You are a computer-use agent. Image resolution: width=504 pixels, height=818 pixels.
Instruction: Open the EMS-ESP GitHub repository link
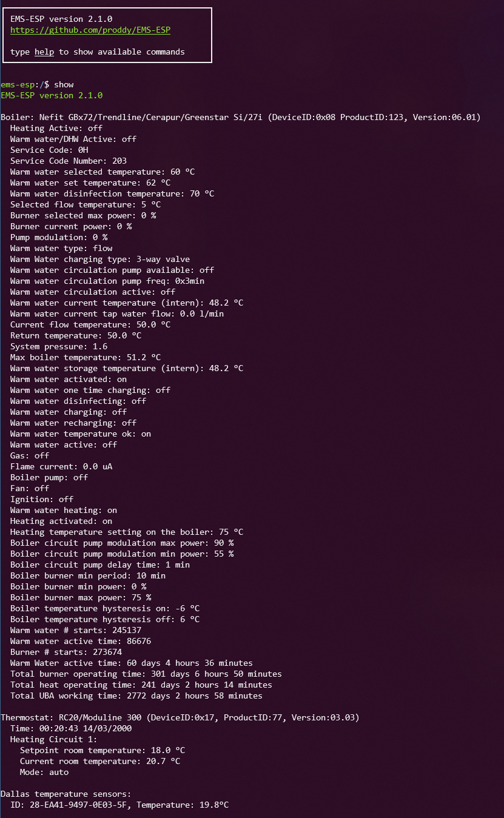[94, 30]
